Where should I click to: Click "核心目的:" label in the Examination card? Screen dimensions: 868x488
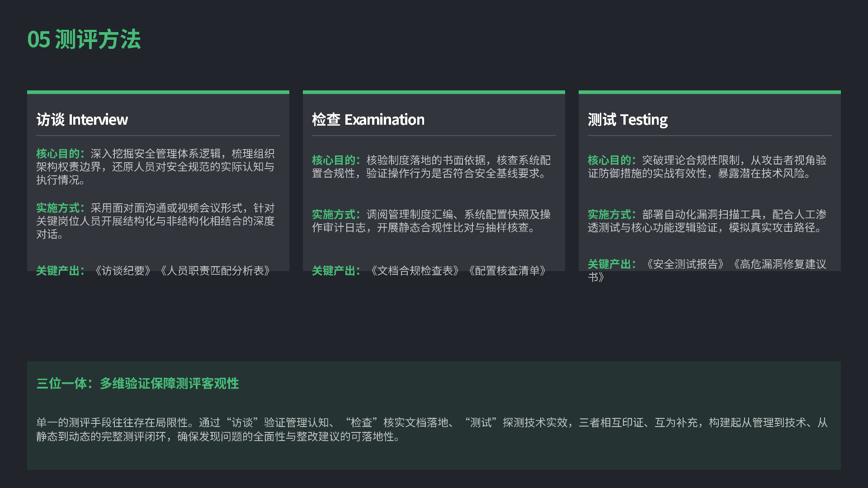tap(336, 160)
